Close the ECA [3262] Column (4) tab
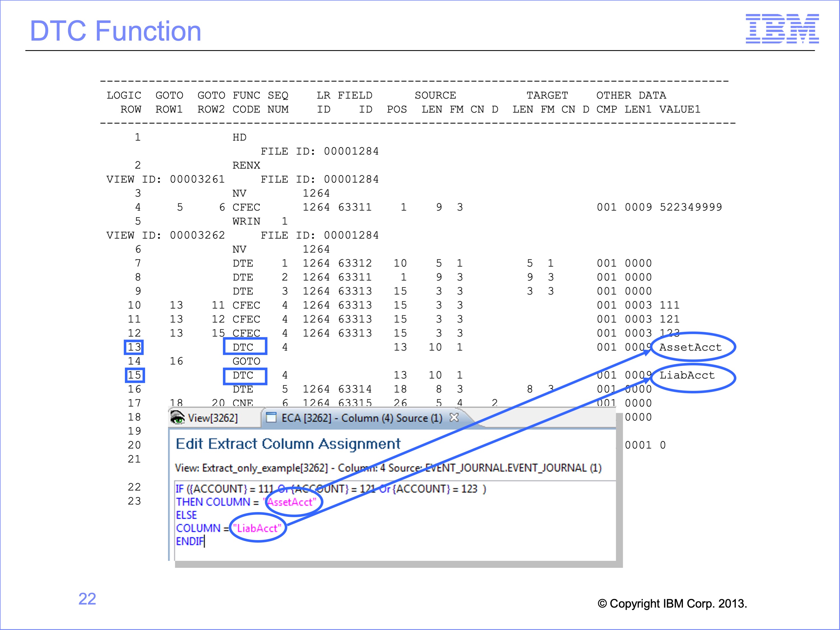The height and width of the screenshot is (630, 840). pyautogui.click(x=454, y=418)
